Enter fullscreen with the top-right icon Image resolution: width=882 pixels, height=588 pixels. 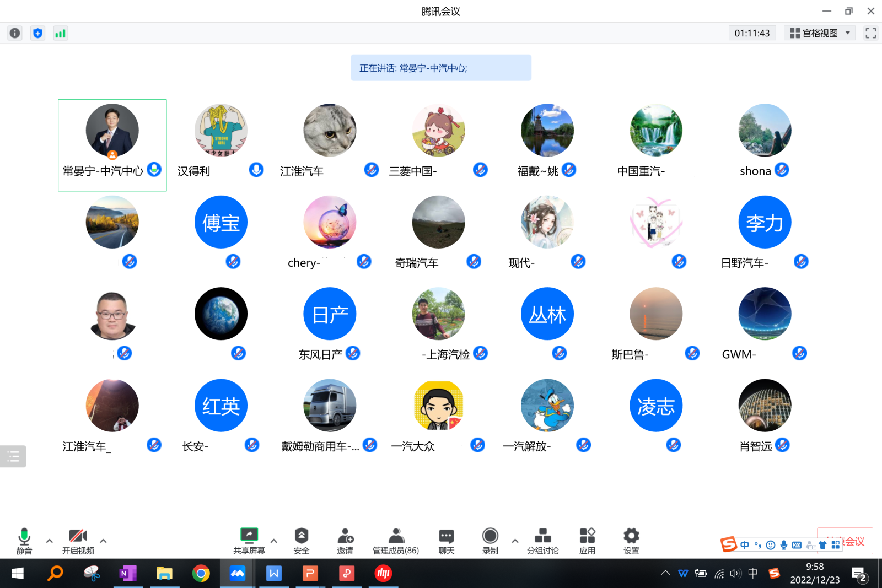[870, 33]
